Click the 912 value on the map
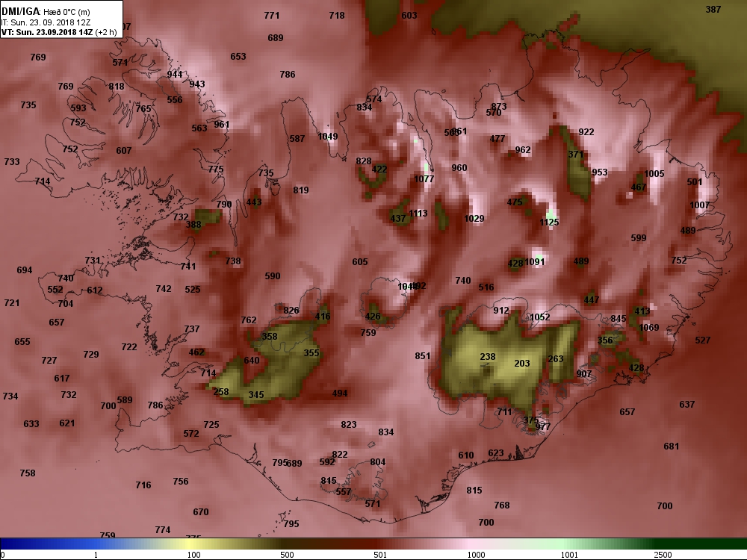Screen dimensions: 747x560 click(501, 310)
